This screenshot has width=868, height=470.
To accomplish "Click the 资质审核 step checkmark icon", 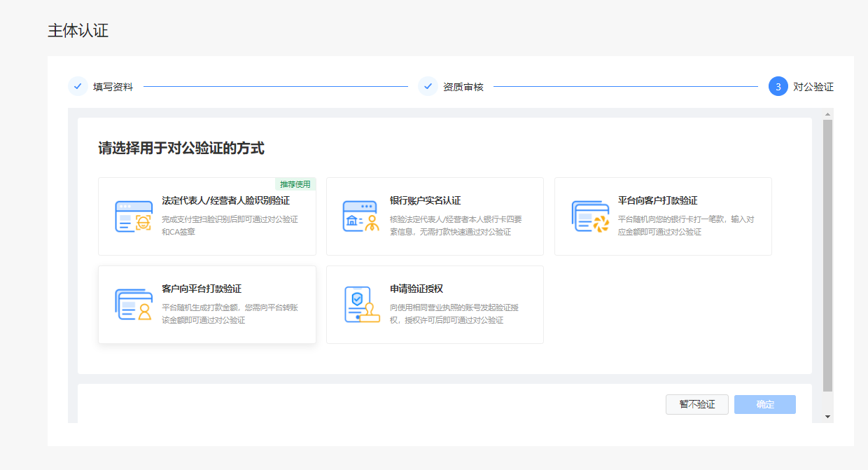I will [428, 86].
